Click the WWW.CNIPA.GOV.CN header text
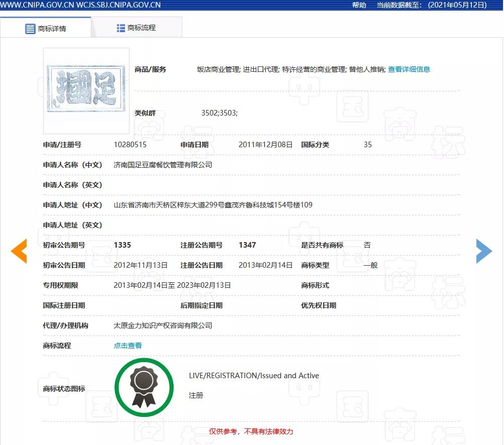The image size is (504, 445). [x=37, y=5]
